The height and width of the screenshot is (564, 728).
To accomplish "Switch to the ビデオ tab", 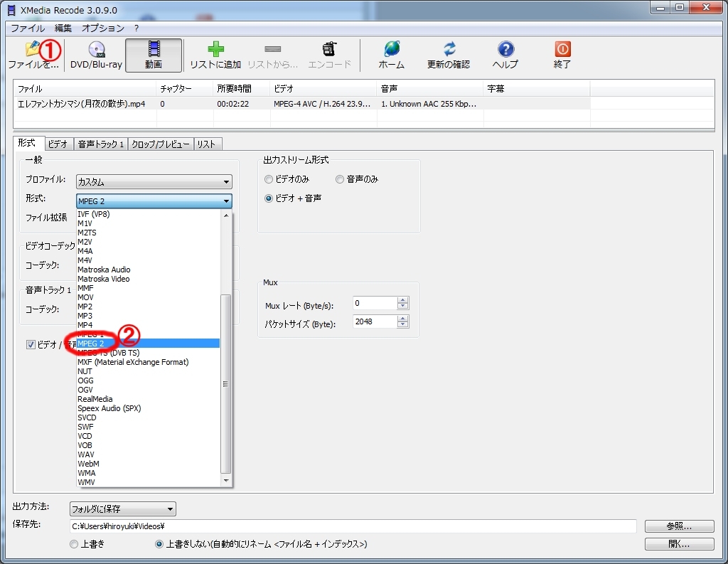I will point(58,144).
